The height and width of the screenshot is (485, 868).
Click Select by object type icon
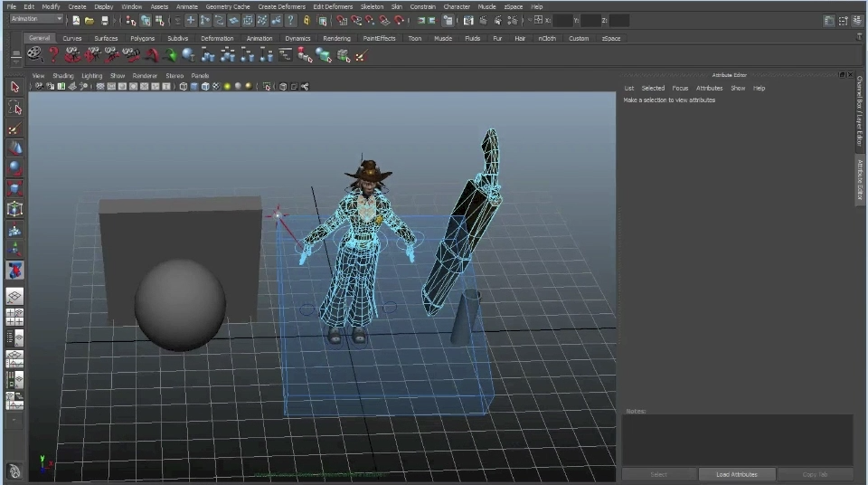coord(145,21)
